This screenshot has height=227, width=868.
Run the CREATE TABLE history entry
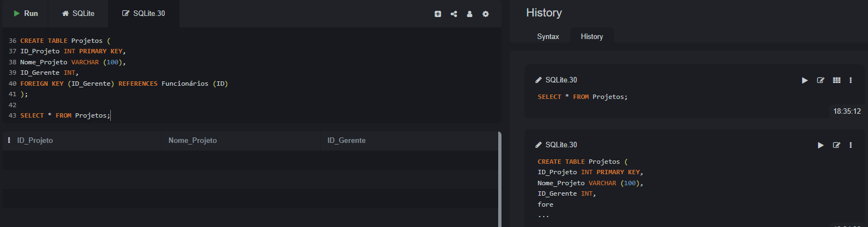click(x=821, y=145)
